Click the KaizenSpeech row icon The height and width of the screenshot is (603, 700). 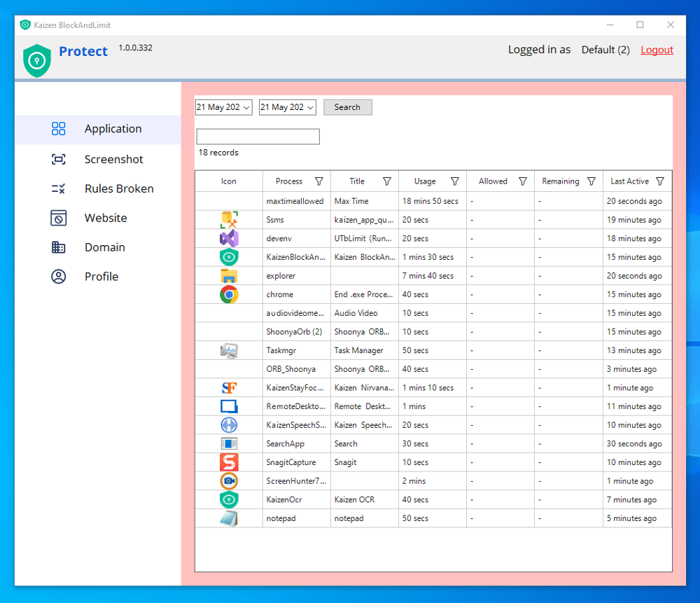click(x=229, y=425)
